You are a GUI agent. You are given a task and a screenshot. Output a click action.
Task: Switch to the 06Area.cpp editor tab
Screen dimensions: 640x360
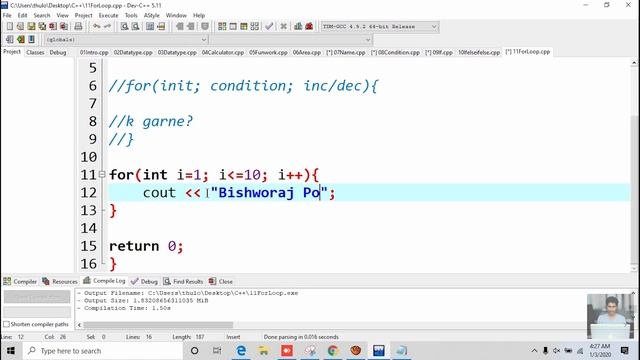307,53
